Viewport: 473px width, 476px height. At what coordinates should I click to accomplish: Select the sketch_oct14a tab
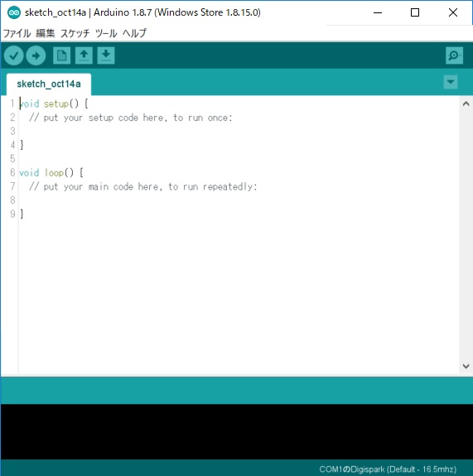(49, 84)
